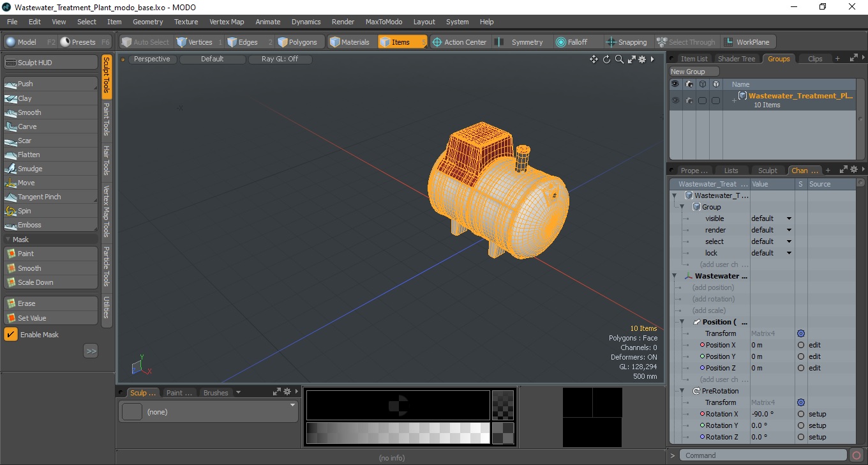Select the Tangent Pinch tool
Image resolution: width=868 pixels, height=465 pixels.
50,197
